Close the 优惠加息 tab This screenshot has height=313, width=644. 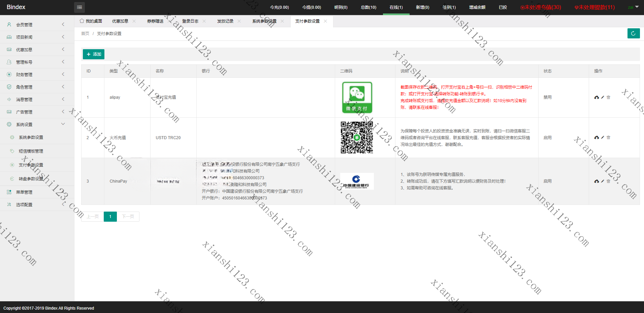[x=134, y=21]
